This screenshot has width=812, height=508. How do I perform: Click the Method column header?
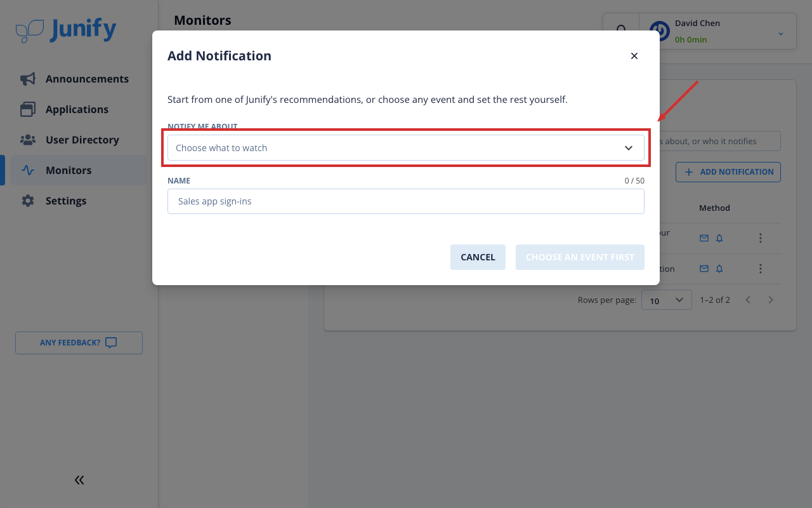pos(714,208)
